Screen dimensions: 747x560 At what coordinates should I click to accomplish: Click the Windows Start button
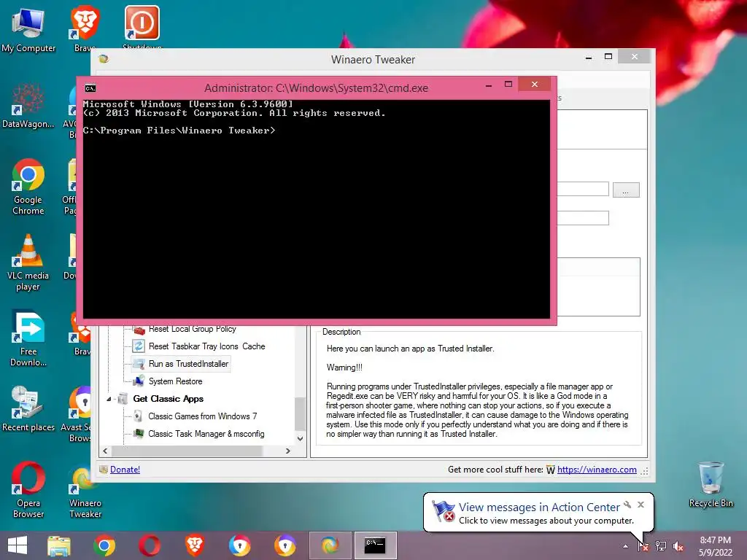coord(18,545)
